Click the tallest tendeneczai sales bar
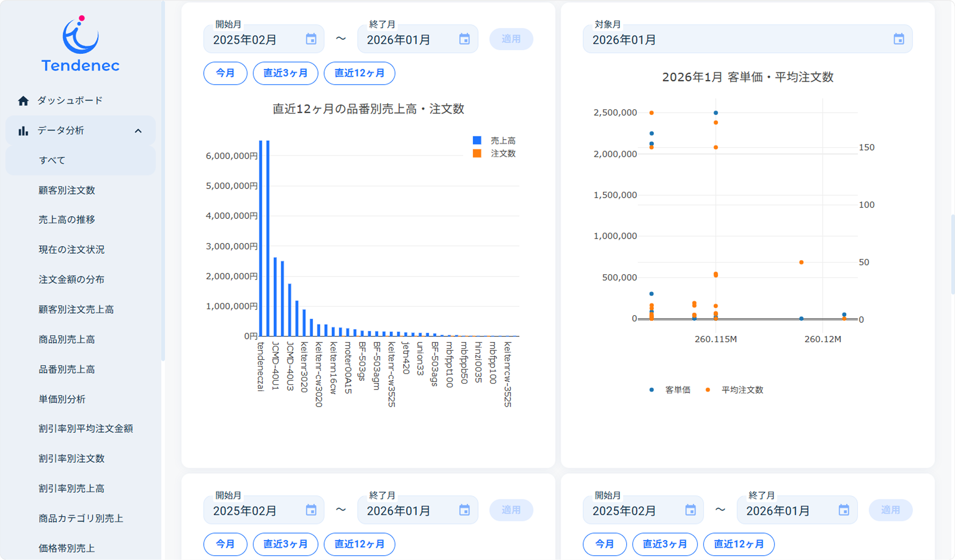Screen dimensions: 955x560 [x=261, y=237]
